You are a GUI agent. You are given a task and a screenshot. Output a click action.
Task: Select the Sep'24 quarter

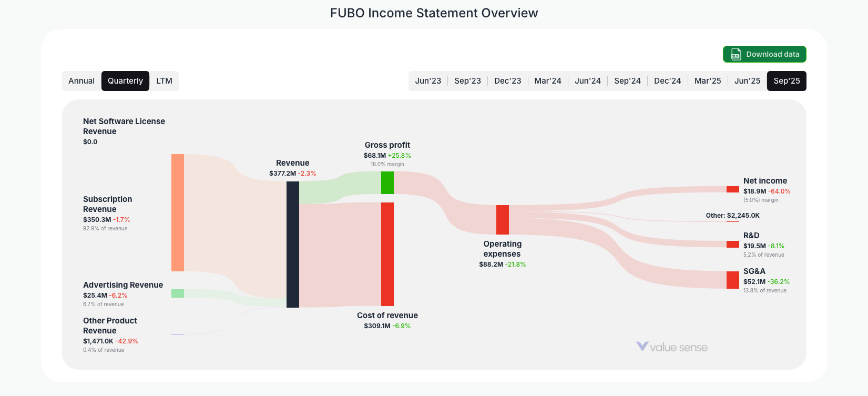627,80
